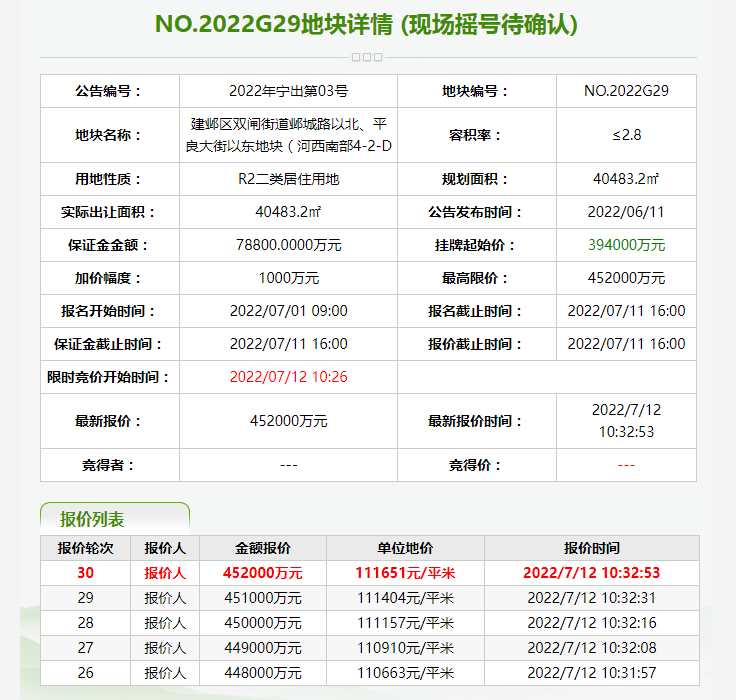
Task: Click unit price 111651元/平米
Action: (406, 573)
